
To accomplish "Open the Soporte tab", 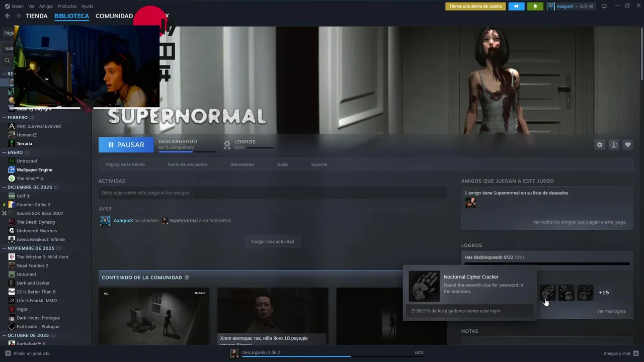I will 319,164.
